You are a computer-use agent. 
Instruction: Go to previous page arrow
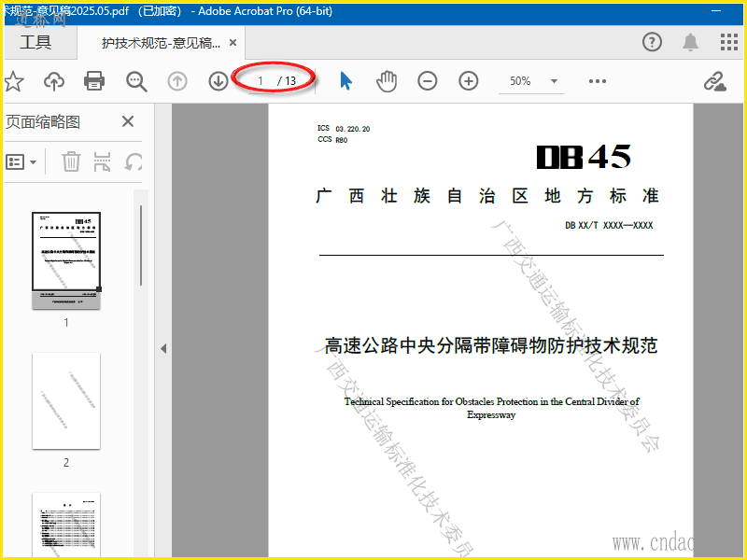tap(177, 81)
